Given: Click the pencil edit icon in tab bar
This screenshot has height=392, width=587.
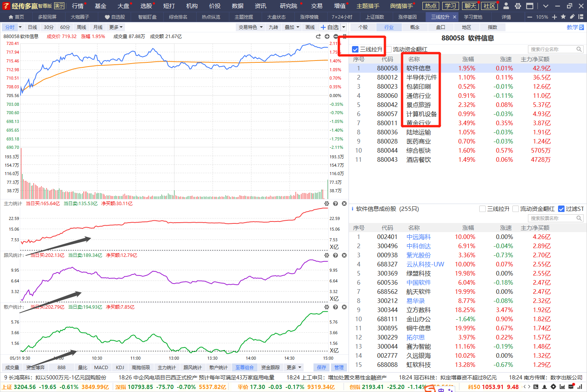Looking at the screenshot, I should pyautogui.click(x=572, y=17).
